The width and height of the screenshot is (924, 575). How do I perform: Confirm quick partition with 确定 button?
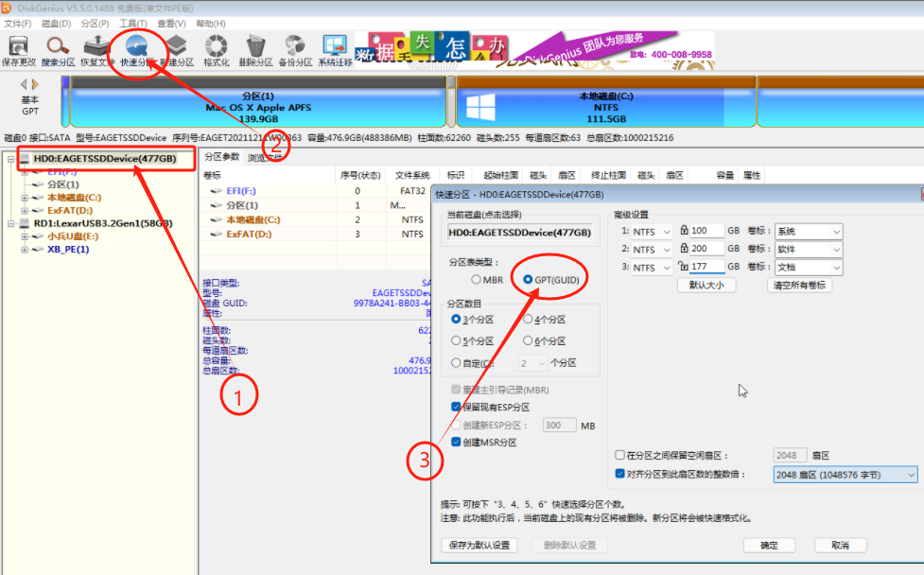(x=769, y=545)
